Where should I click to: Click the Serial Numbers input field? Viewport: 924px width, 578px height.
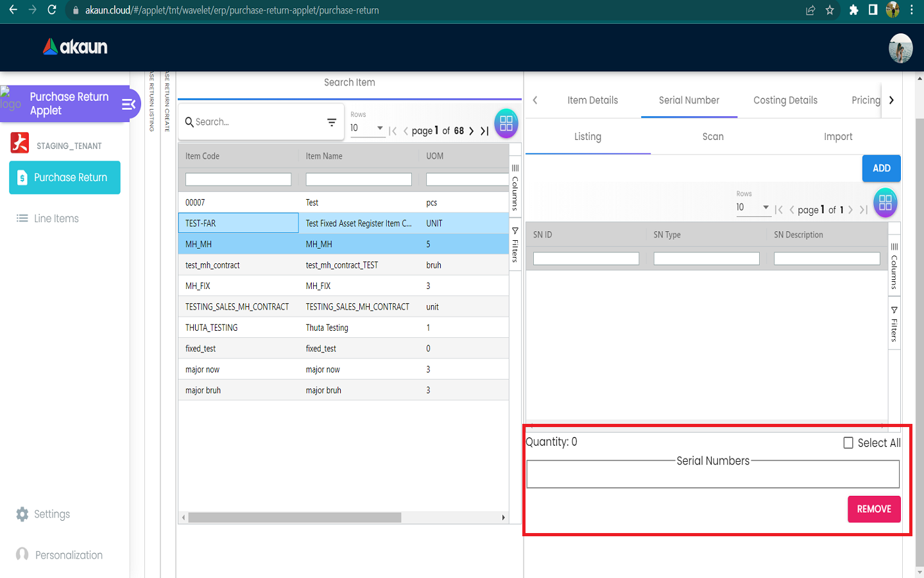click(x=712, y=475)
